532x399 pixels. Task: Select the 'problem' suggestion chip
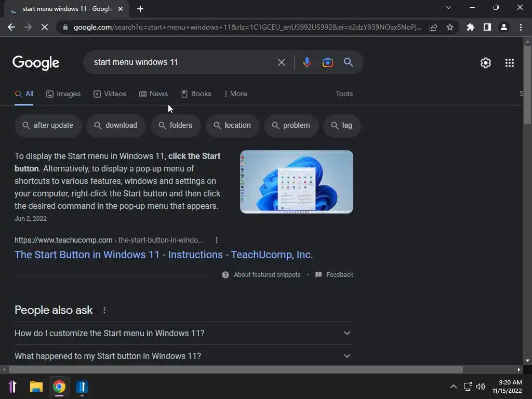[291, 126]
